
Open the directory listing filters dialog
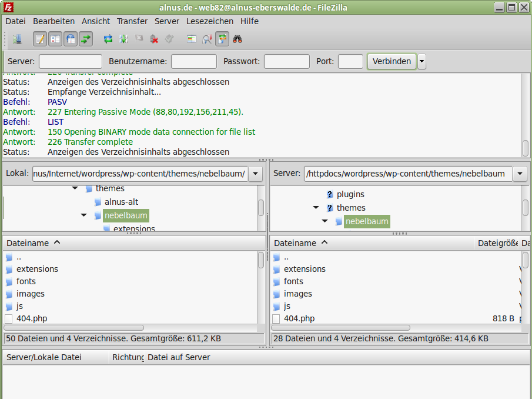click(192, 39)
